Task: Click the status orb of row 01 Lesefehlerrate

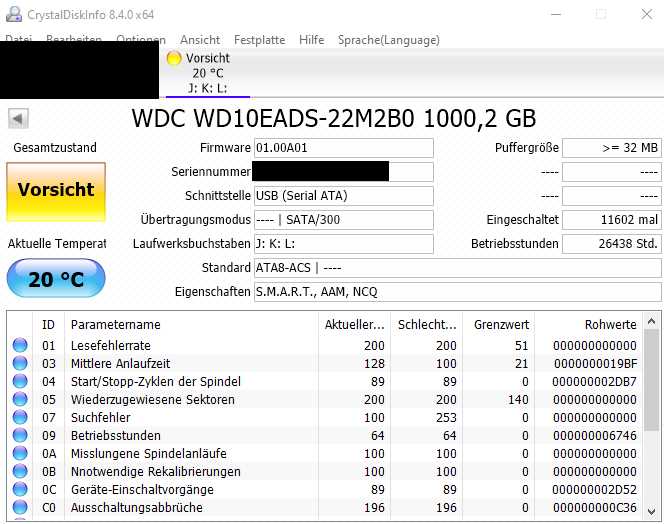Action: click(x=20, y=345)
